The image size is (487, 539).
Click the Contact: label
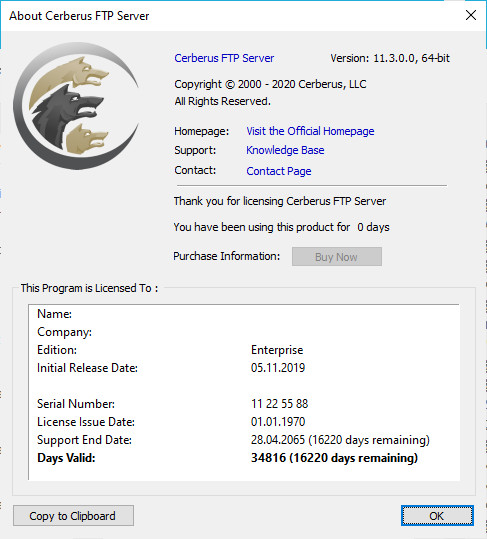tap(195, 170)
